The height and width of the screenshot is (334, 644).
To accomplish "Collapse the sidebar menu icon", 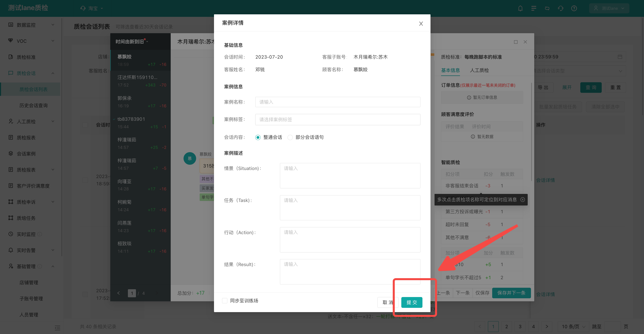I will 57,328.
